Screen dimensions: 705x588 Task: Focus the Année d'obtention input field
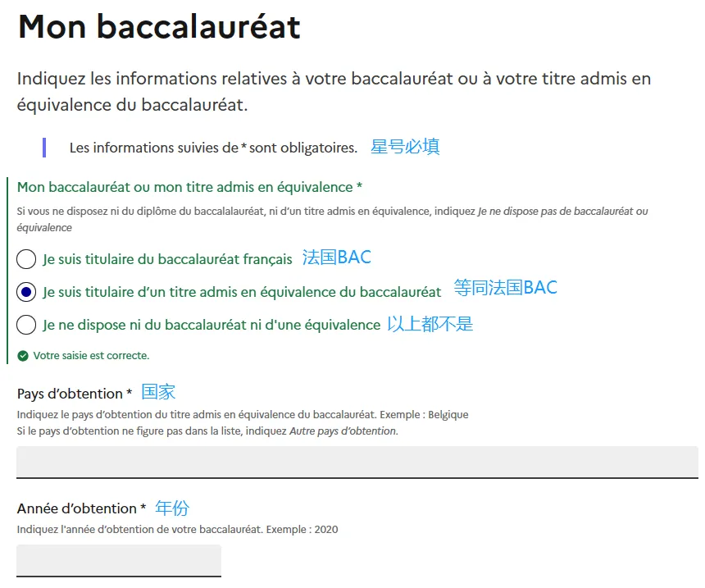click(119, 560)
